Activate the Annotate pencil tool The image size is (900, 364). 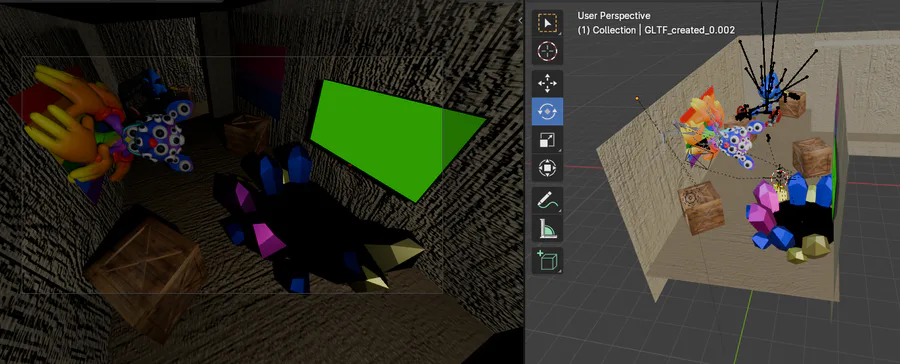(547, 200)
